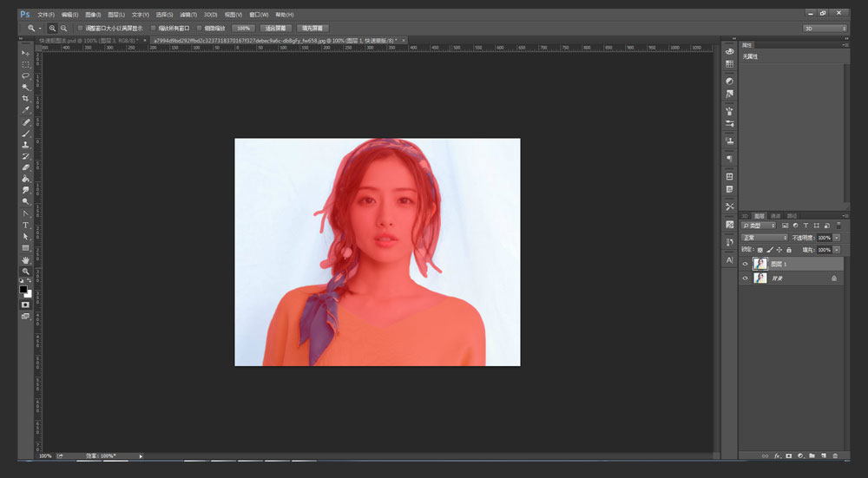Screen dimensions: 868x478
Task: Click the lock all icon in Layers panel
Action: coord(788,250)
